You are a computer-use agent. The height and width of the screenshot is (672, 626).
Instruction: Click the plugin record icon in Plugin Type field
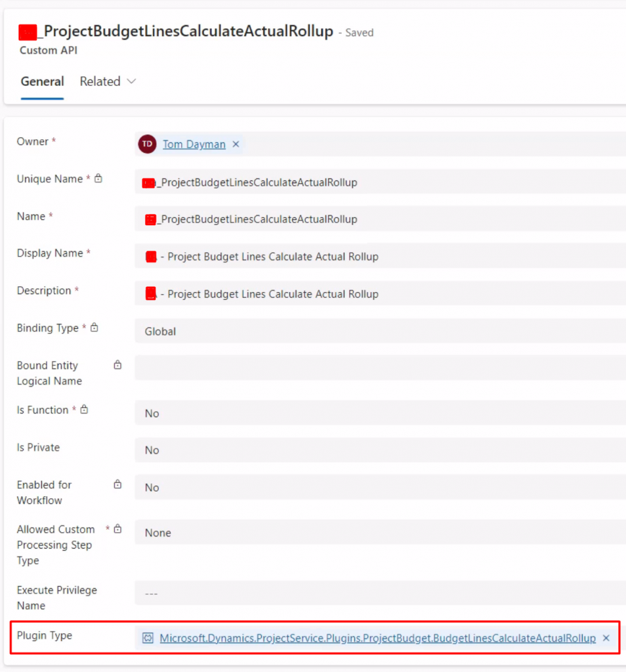[x=147, y=637]
